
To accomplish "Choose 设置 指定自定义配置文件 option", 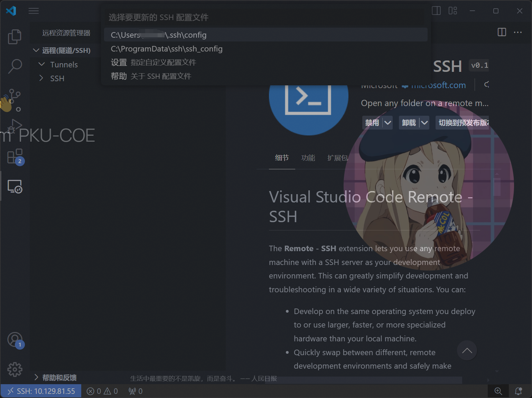I will tap(265, 62).
